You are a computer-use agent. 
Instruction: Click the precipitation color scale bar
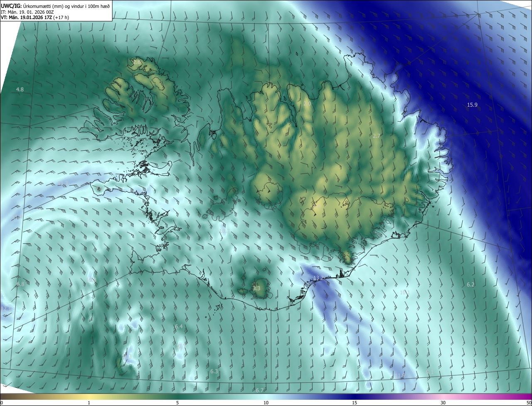pos(266,396)
